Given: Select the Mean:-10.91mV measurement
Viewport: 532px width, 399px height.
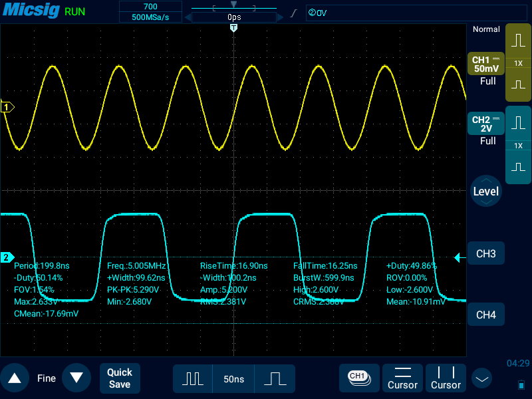Looking at the screenshot, I should click(416, 301).
